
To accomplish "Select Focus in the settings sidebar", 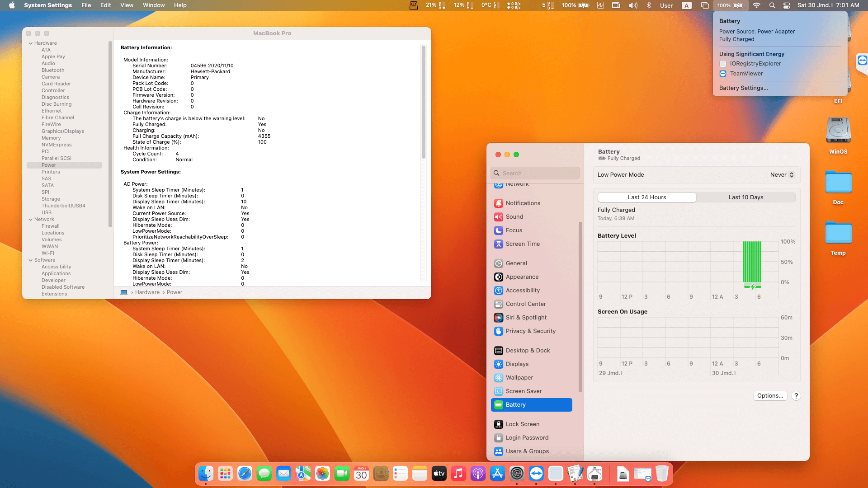I will point(514,230).
